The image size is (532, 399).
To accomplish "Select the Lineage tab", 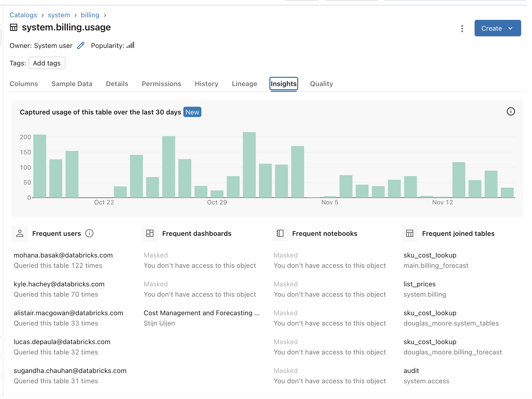I will pos(245,84).
